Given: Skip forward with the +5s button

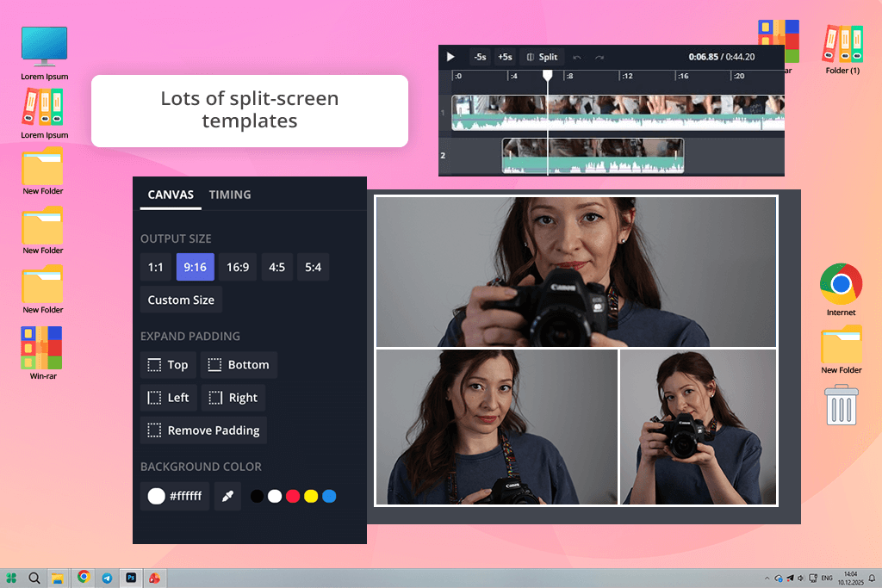Looking at the screenshot, I should click(505, 57).
